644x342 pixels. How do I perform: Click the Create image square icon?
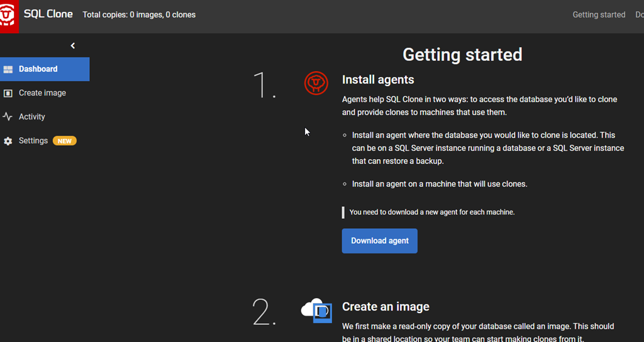8,93
